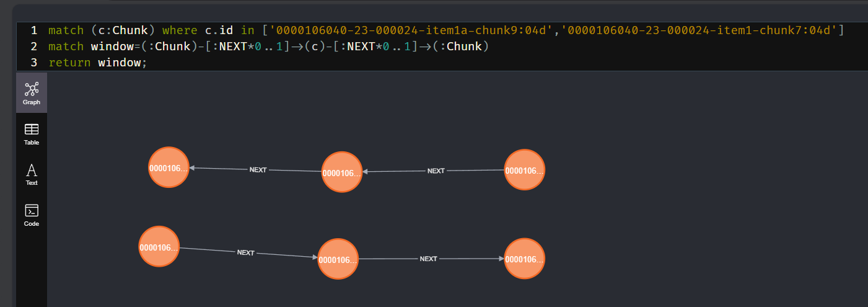Click line number 1 in the editor gutter

pos(33,30)
